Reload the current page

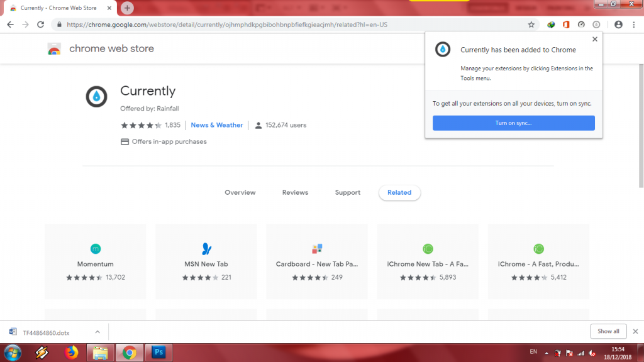pos(41,25)
